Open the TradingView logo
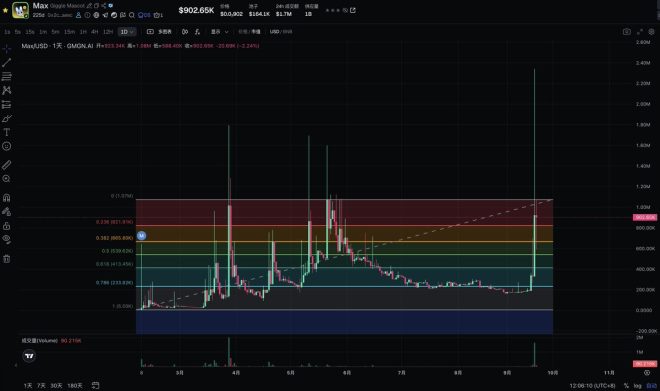The image size is (660, 391). point(29,356)
